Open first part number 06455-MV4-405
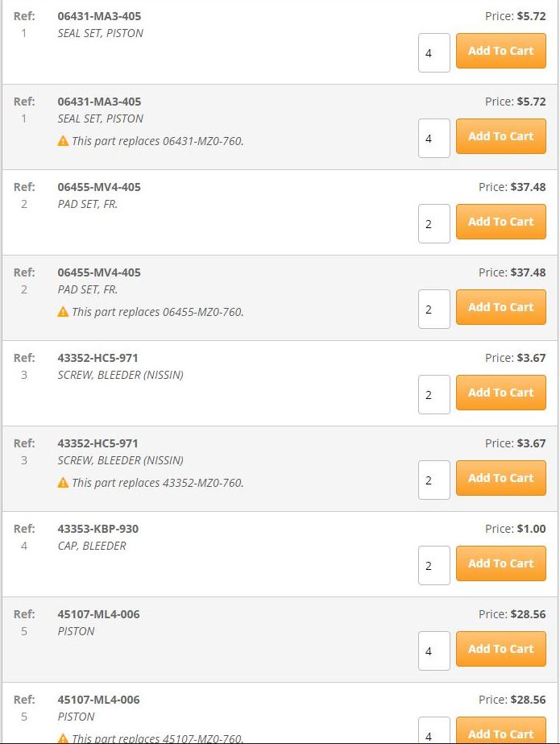 (x=99, y=187)
